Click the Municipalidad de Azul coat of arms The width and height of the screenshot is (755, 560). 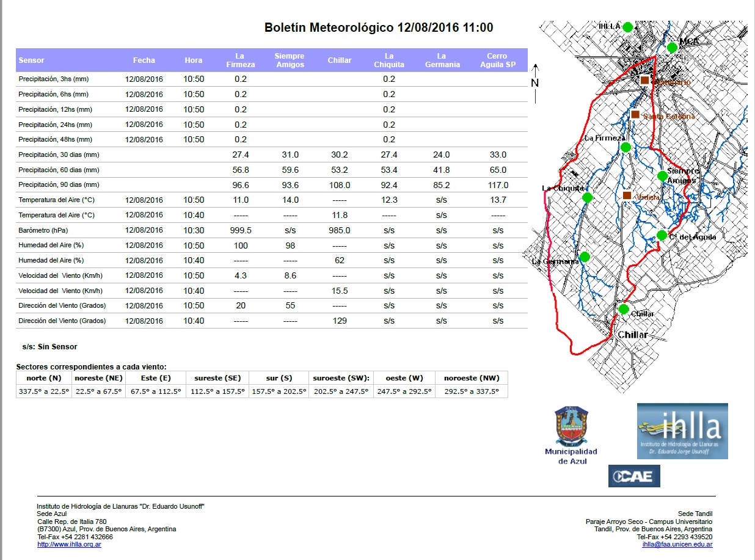[571, 426]
